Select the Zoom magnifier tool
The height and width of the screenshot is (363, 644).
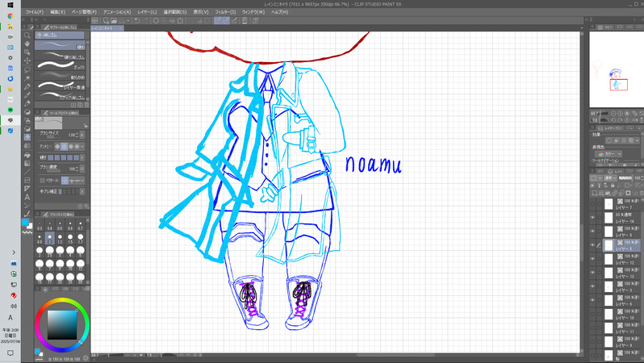[27, 35]
